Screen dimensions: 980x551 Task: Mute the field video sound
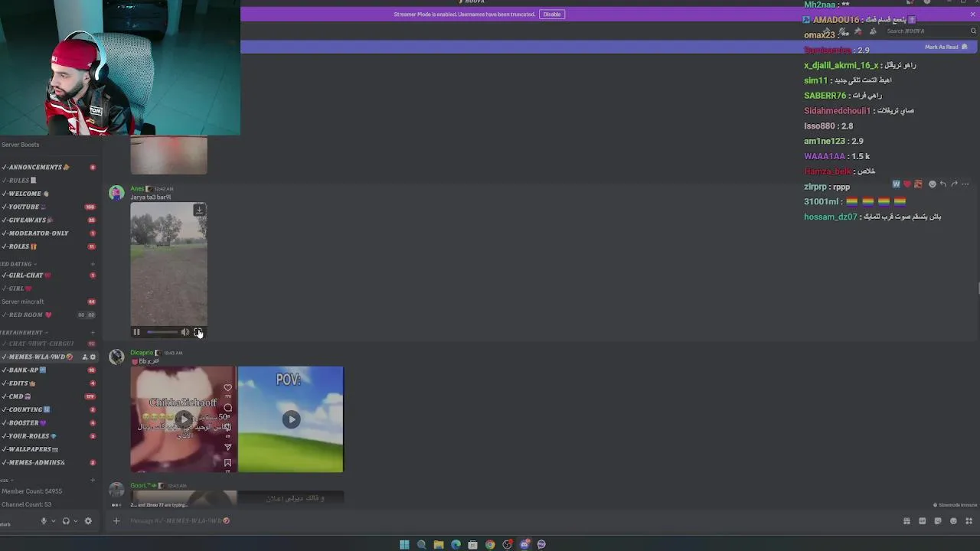185,332
